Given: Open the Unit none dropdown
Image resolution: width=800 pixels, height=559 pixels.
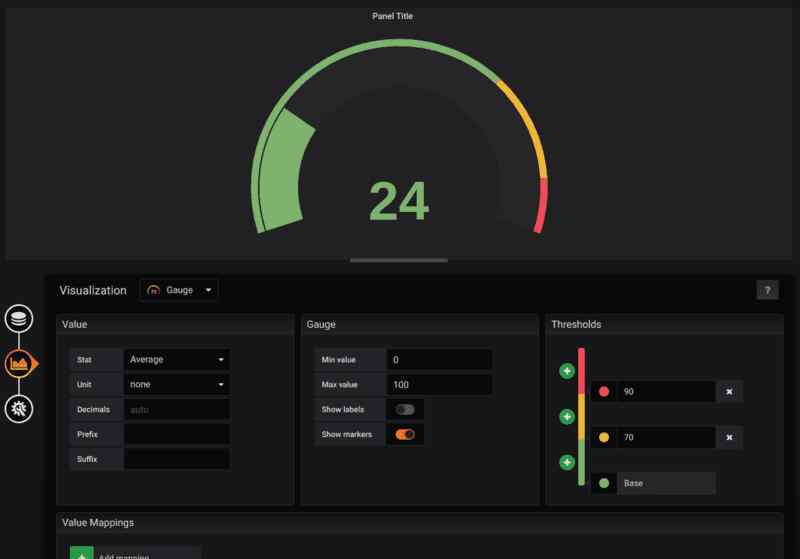Looking at the screenshot, I should 177,384.
